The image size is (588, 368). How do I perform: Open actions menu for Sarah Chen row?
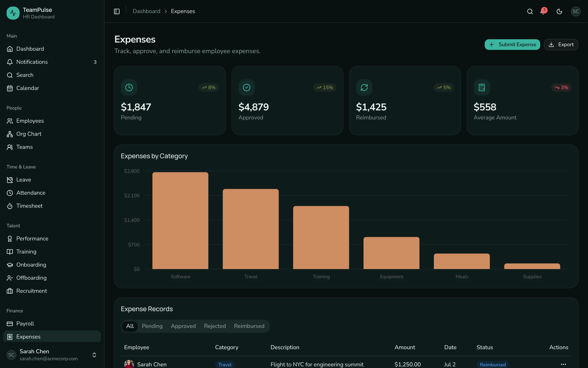tap(563, 364)
